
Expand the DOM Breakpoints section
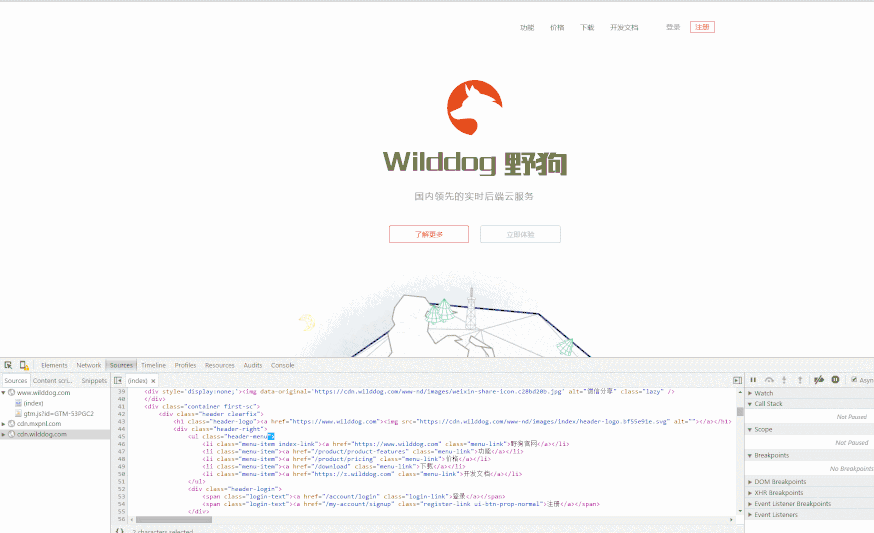pyautogui.click(x=750, y=482)
